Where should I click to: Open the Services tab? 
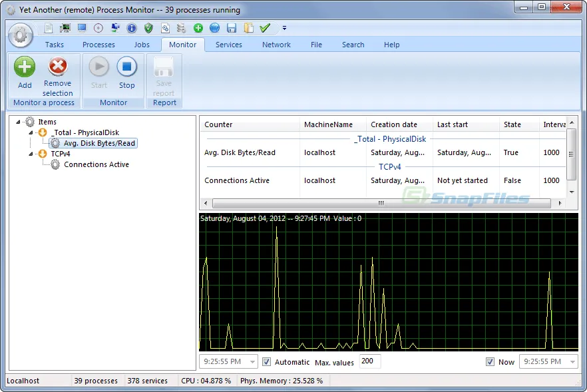point(229,45)
